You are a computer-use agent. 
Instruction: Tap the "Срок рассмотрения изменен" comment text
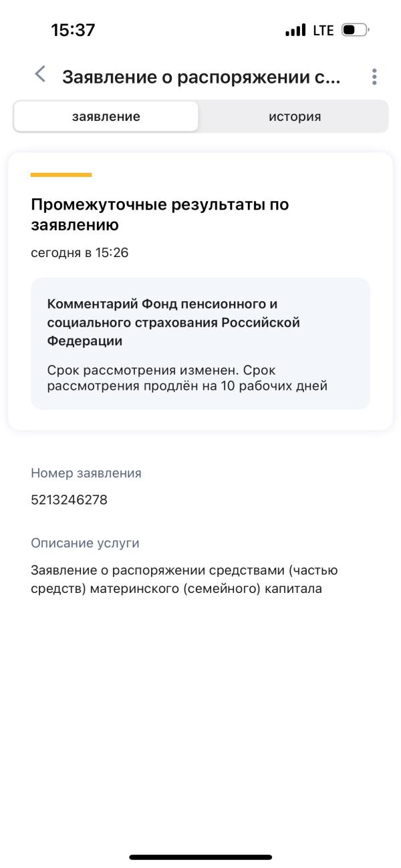(187, 378)
